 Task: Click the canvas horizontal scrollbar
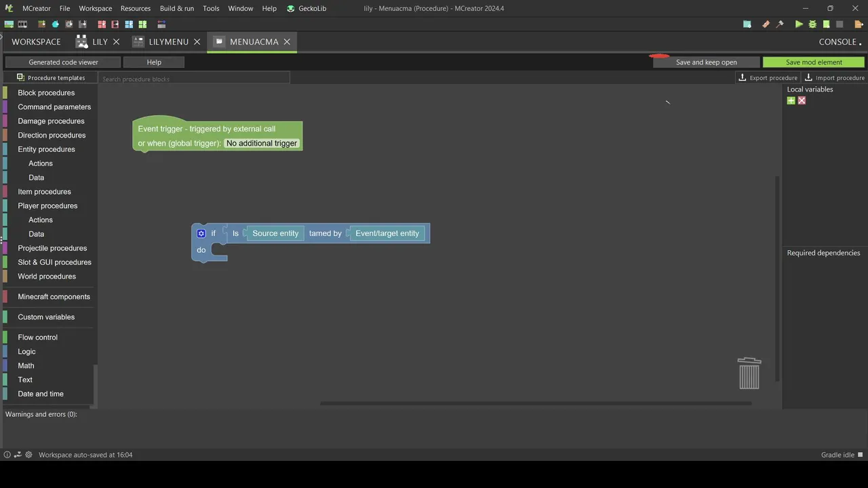[x=536, y=403]
